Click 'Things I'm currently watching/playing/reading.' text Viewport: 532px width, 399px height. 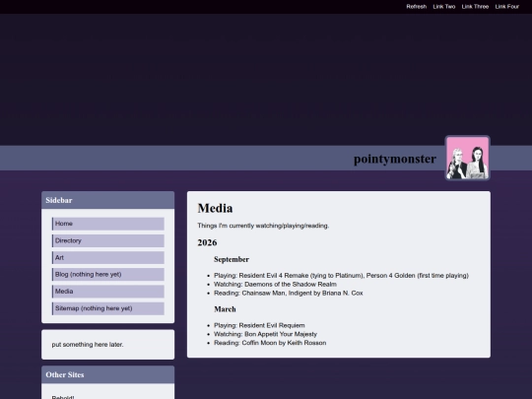click(263, 226)
